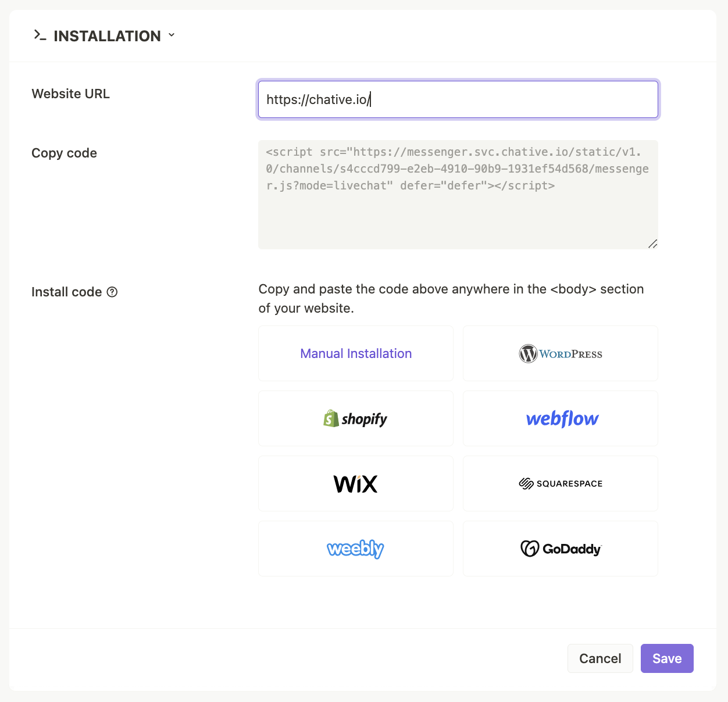Focus the Website URL input field
The image size is (728, 702).
pos(458,99)
